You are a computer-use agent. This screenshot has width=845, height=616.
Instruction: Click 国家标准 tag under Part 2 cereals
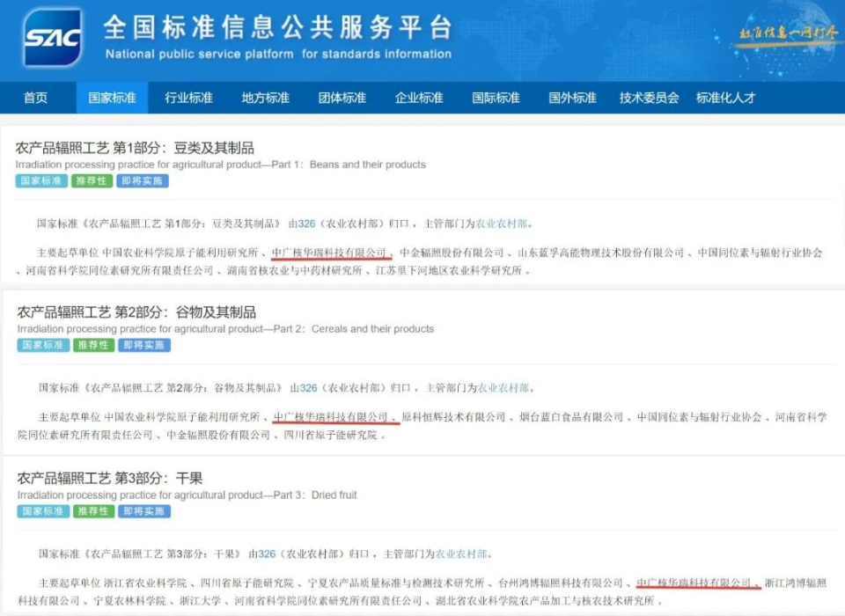point(43,346)
